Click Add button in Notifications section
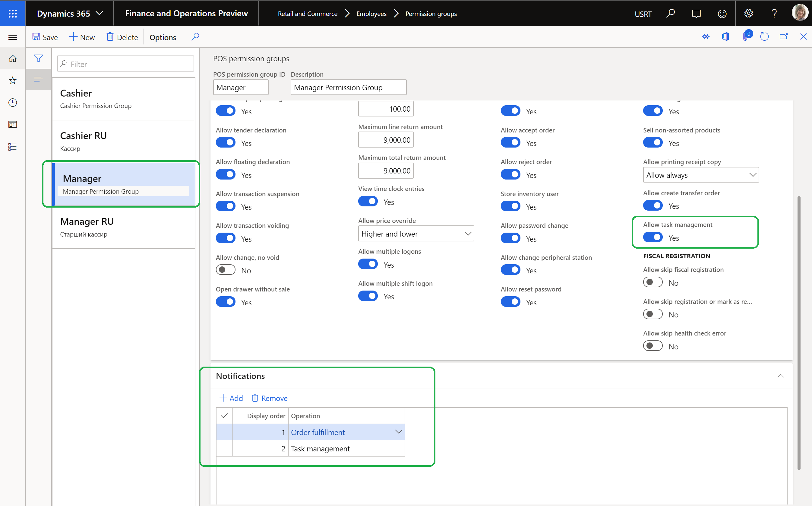 pos(231,398)
